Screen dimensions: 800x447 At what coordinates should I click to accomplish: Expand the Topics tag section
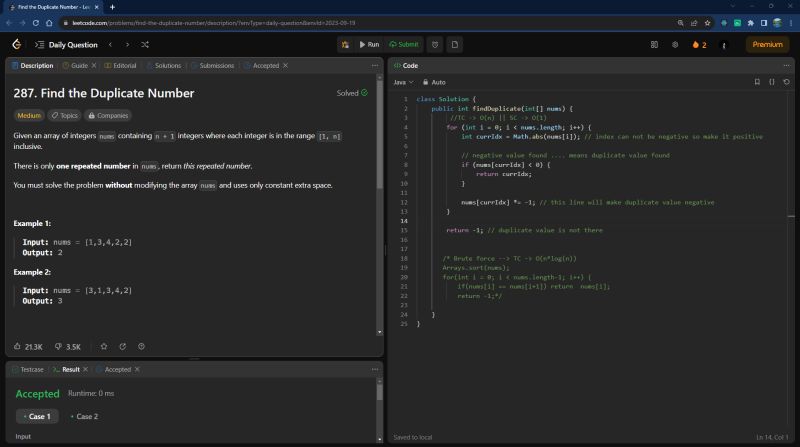click(x=64, y=115)
